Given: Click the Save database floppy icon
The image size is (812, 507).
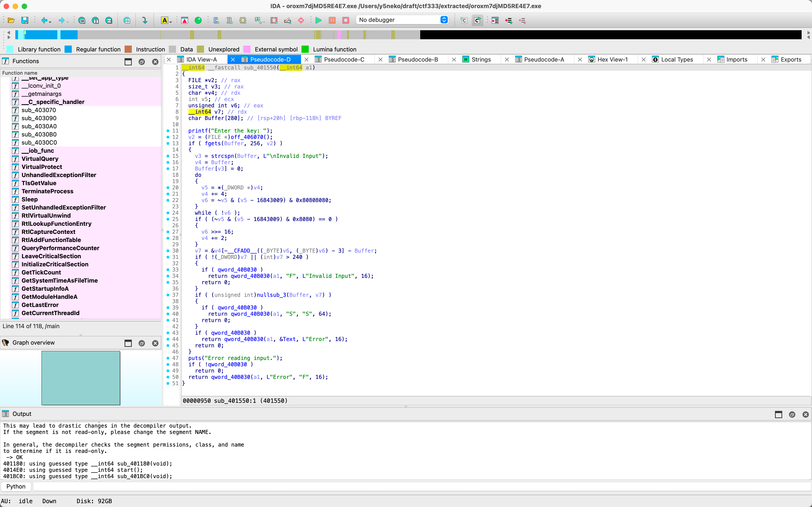Looking at the screenshot, I should (x=25, y=21).
